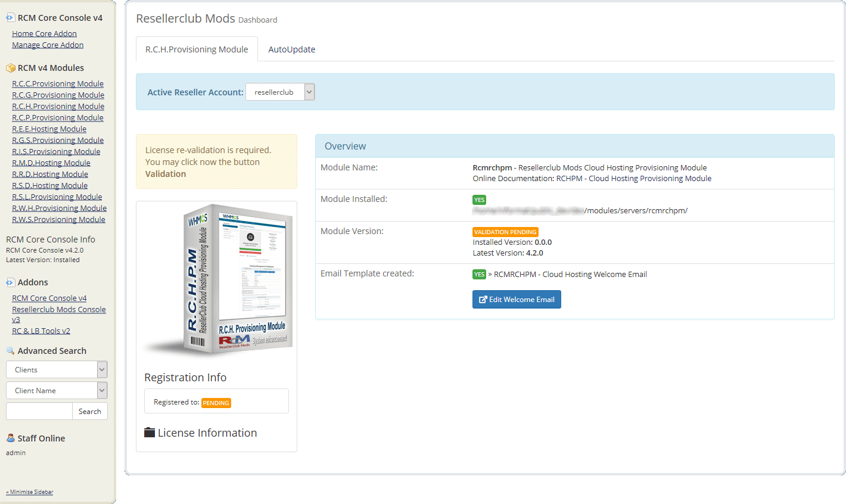Screen dimensions: 846x504
Task: Open R.C.P.Provisioning Module link
Action: point(58,117)
